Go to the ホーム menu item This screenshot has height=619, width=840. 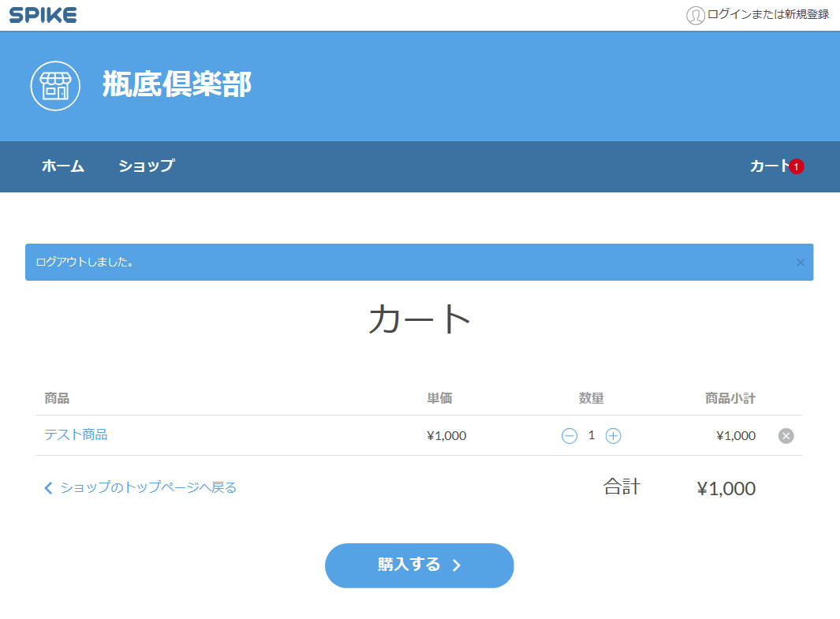(x=63, y=166)
